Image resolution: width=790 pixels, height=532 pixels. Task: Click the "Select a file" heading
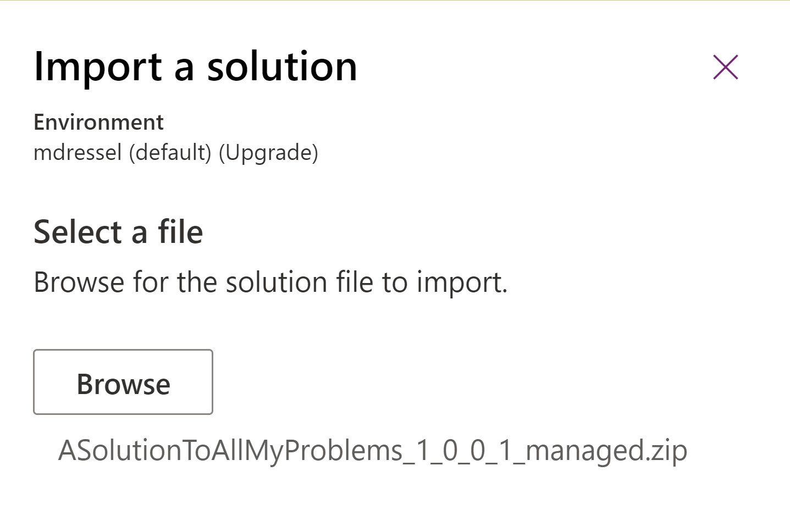pos(118,231)
